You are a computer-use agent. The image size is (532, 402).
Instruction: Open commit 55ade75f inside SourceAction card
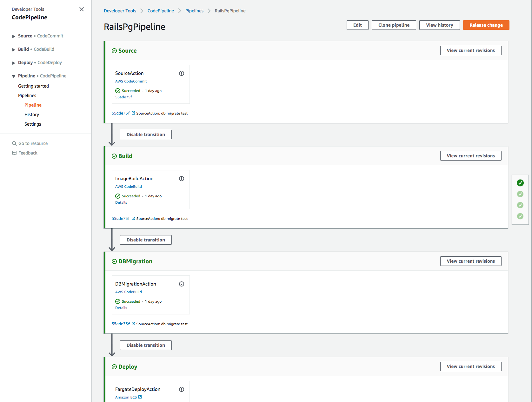[x=123, y=97]
